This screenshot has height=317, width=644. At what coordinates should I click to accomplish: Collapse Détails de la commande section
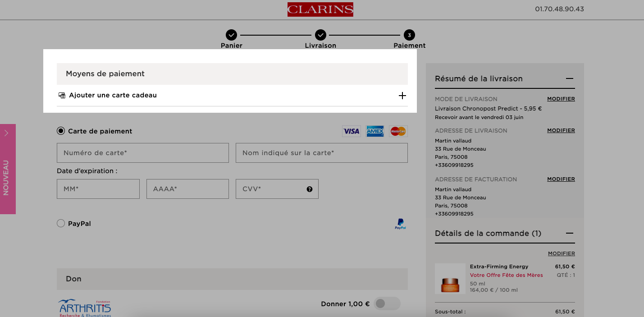(570, 233)
